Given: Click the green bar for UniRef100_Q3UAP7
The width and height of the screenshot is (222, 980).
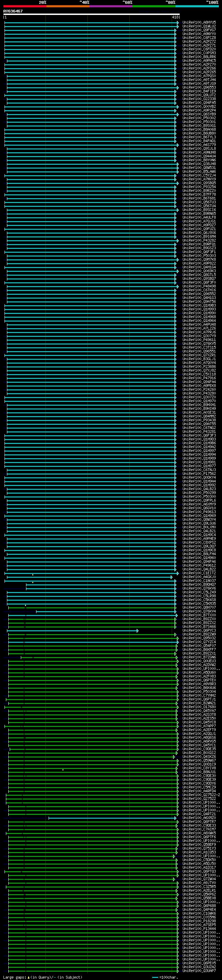Looking at the screenshot, I should [x=93, y=971].
